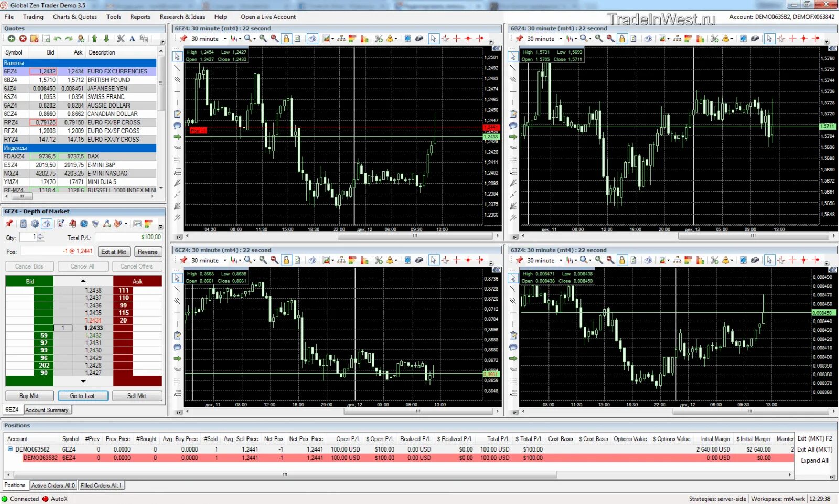This screenshot has width=839, height=504.
Task: Click the calculator icon in Depth of Market toolbar
Action: click(x=24, y=224)
